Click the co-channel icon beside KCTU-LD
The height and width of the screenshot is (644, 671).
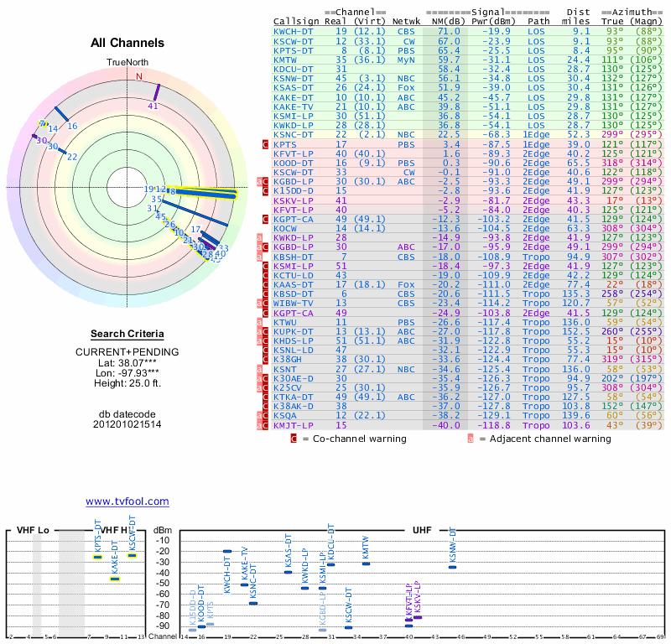coord(265,276)
